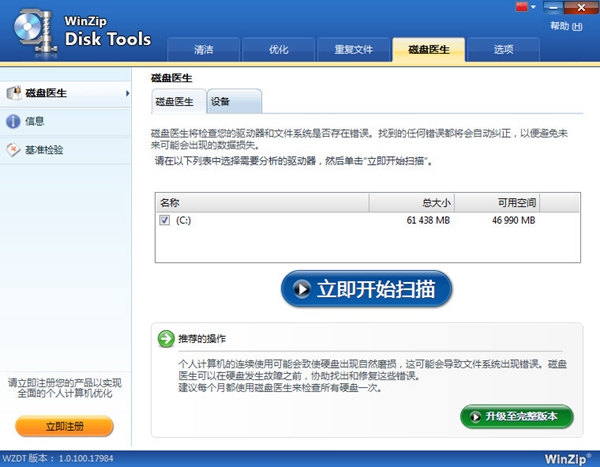
Task: Click play icon on 立即开始扫描 button
Action: tap(302, 289)
